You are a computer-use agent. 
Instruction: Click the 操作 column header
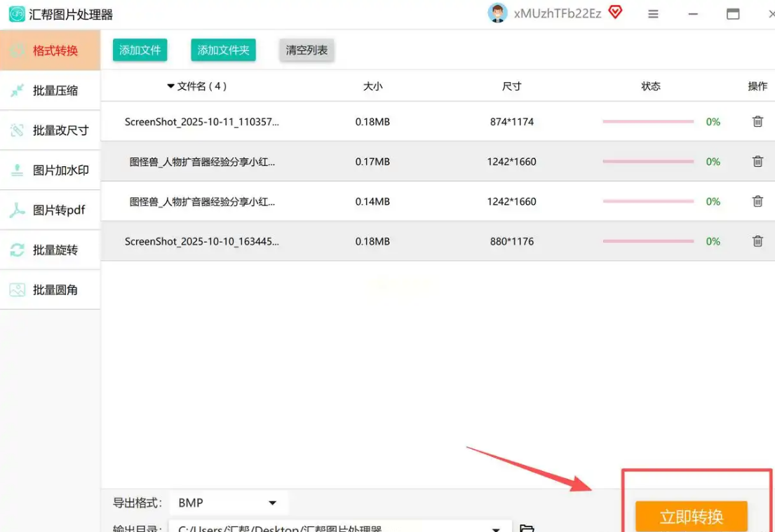757,86
